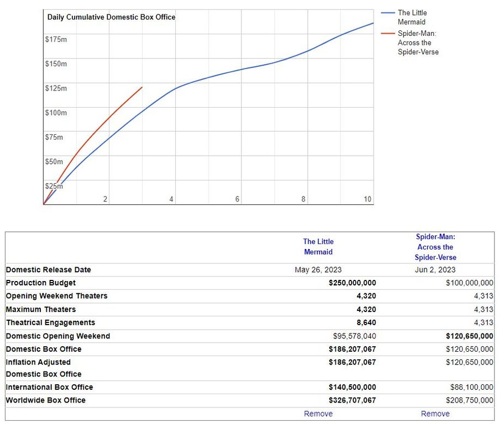Viewport: 504px width, 424px height.
Task: Remove The Little Mermaid from the comparison
Action: tap(318, 414)
